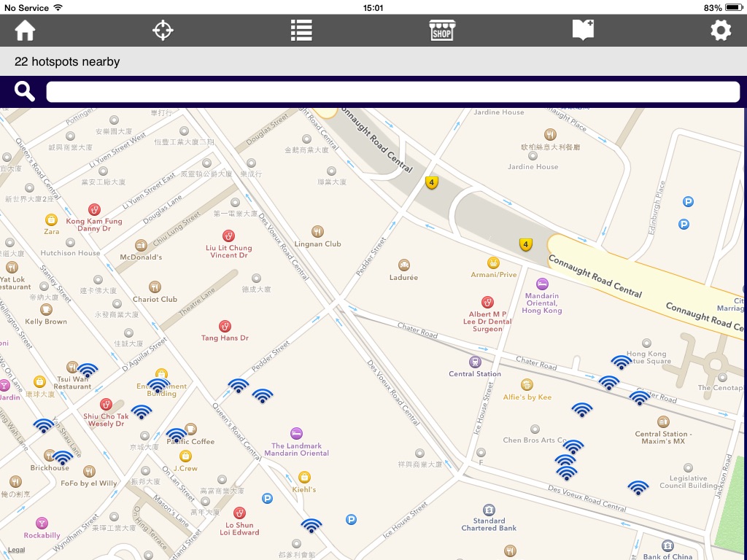Tap the McDonald's restaurant marker
The image size is (747, 560).
point(141,246)
